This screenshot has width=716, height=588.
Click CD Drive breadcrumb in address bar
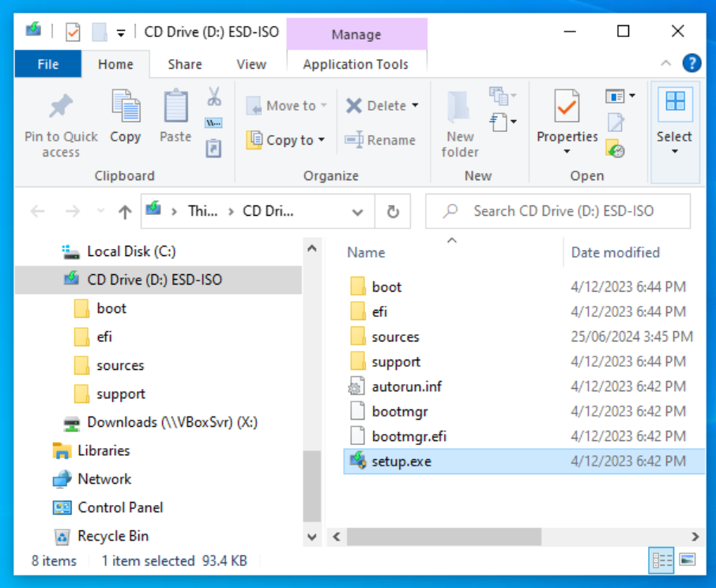268,211
